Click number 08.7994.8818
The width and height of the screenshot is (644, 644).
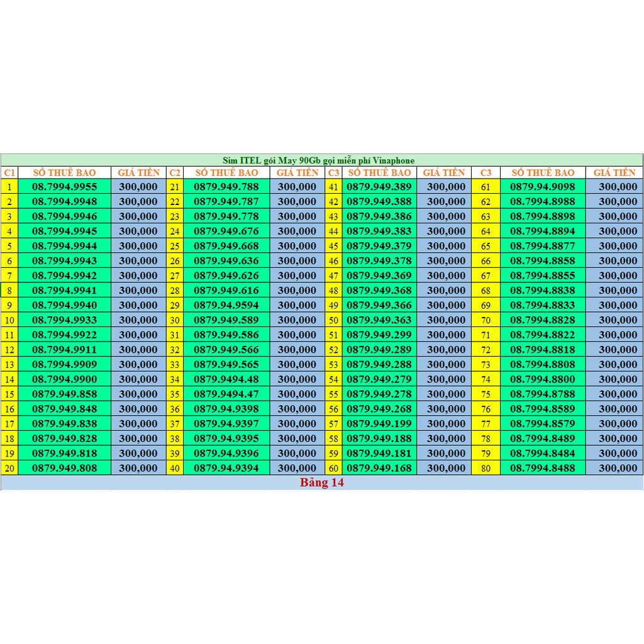543,350
